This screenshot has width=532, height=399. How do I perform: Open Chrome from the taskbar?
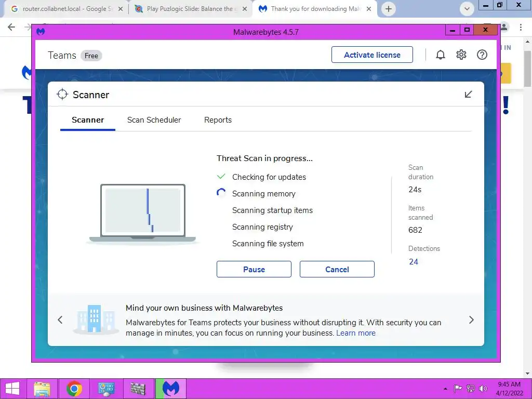[74, 389]
